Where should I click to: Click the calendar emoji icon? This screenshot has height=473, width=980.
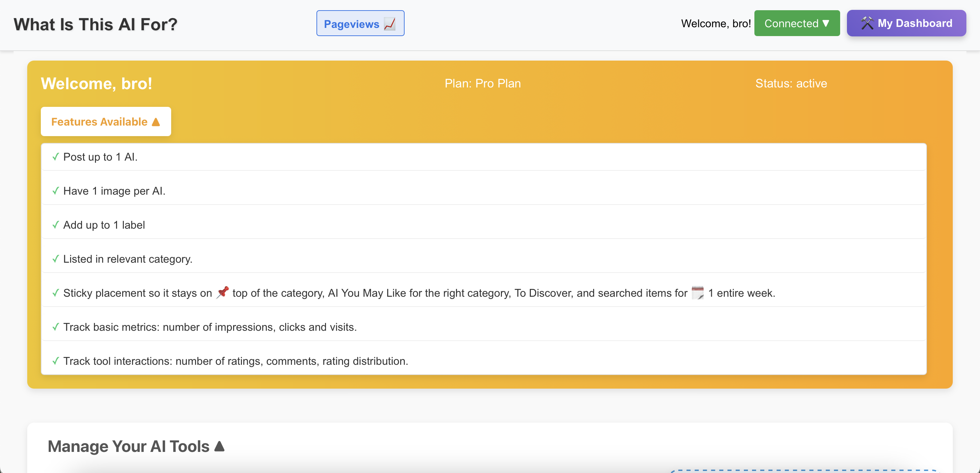(697, 293)
